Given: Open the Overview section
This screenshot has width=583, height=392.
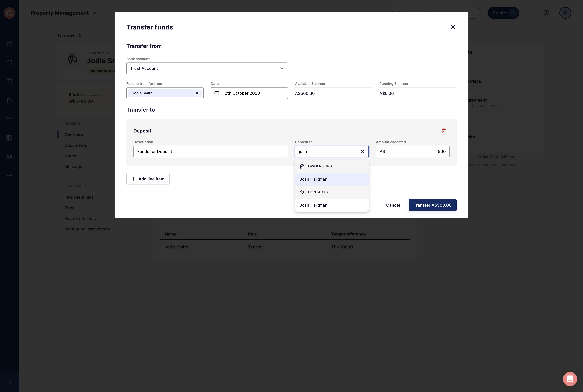Looking at the screenshot, I should click(74, 135).
